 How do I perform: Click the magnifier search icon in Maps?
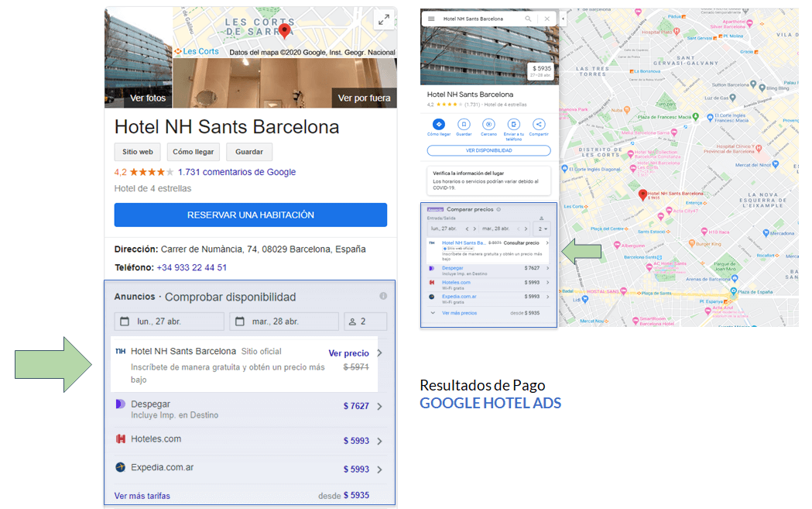(x=528, y=19)
